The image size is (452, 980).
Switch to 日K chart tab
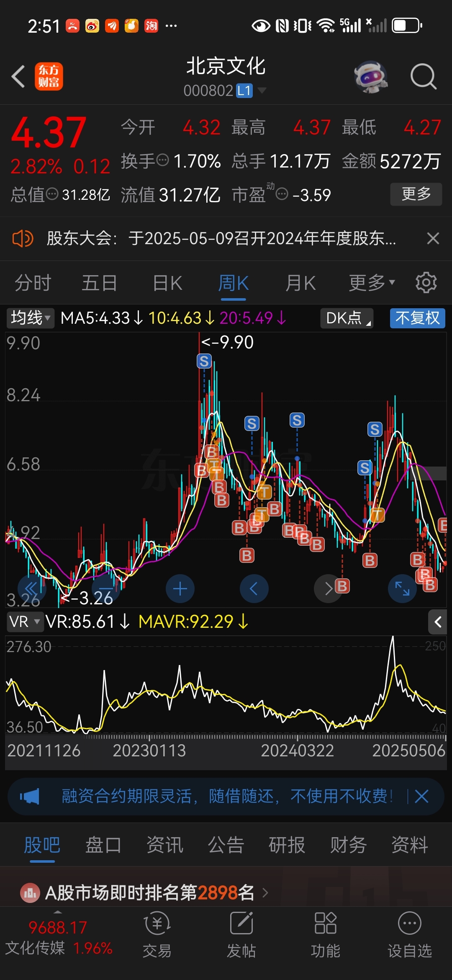pos(167,283)
